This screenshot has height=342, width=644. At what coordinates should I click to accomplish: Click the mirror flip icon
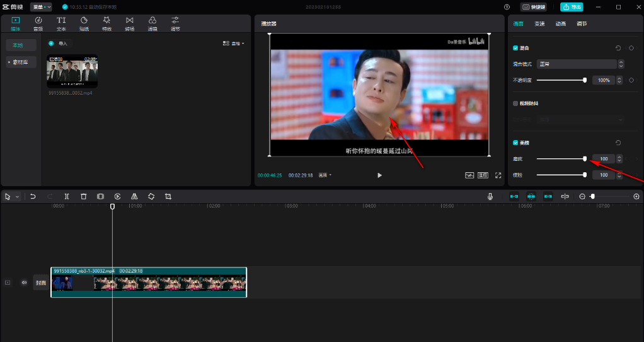[x=134, y=196]
